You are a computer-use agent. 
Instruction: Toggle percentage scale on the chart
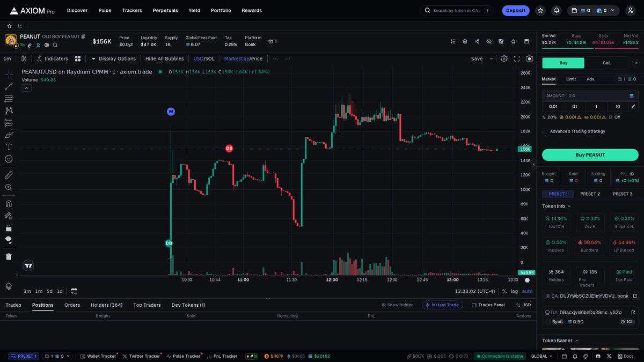[x=504, y=291]
